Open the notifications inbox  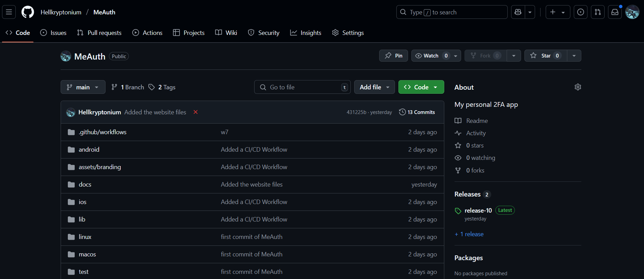click(615, 12)
